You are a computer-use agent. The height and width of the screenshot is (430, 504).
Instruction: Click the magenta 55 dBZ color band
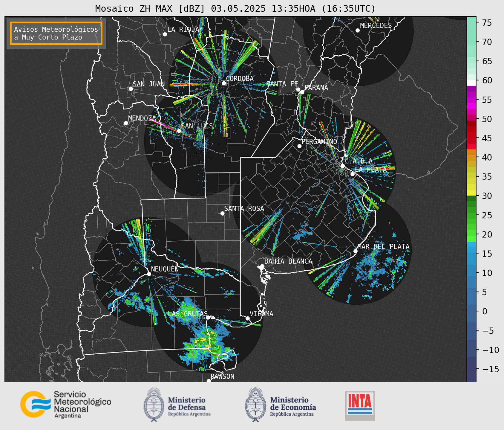pyautogui.click(x=471, y=100)
